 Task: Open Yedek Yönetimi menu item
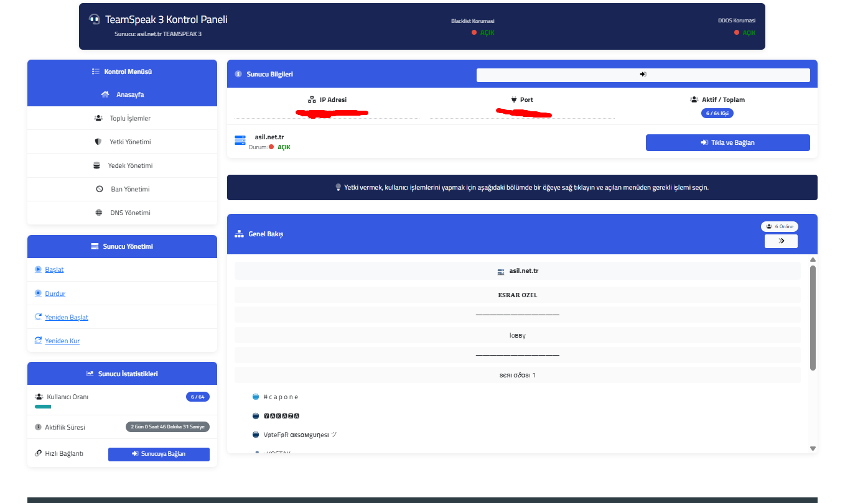pyautogui.click(x=122, y=165)
